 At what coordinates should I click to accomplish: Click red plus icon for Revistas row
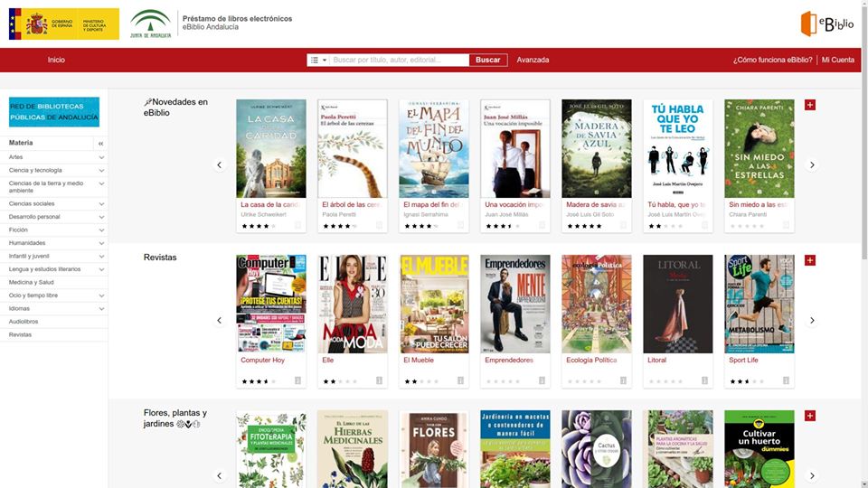pos(810,260)
